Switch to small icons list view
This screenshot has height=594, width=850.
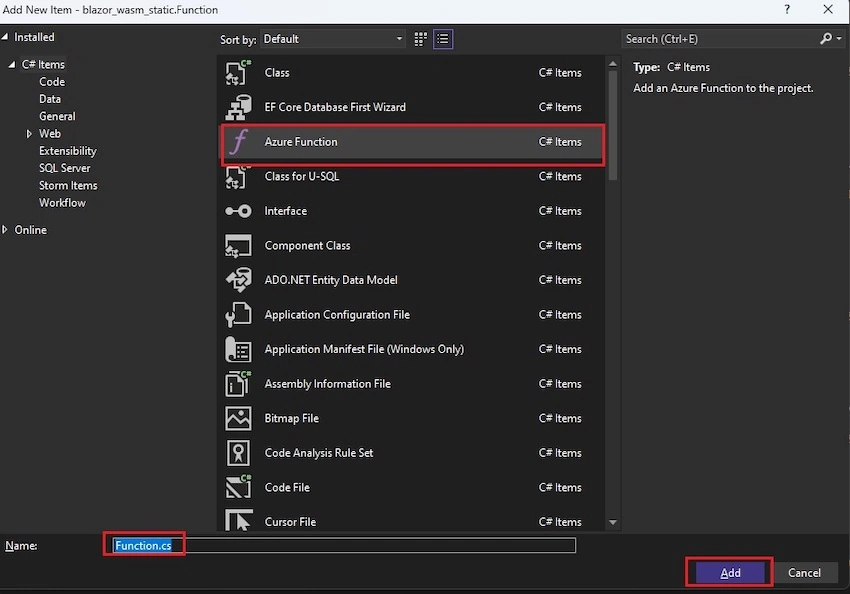[443, 39]
